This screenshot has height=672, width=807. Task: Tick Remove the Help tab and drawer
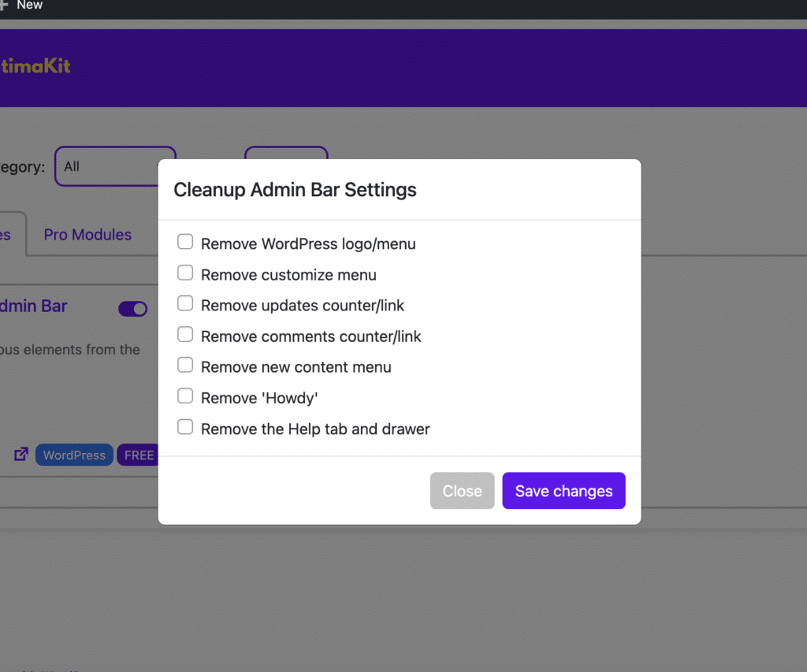(x=185, y=427)
